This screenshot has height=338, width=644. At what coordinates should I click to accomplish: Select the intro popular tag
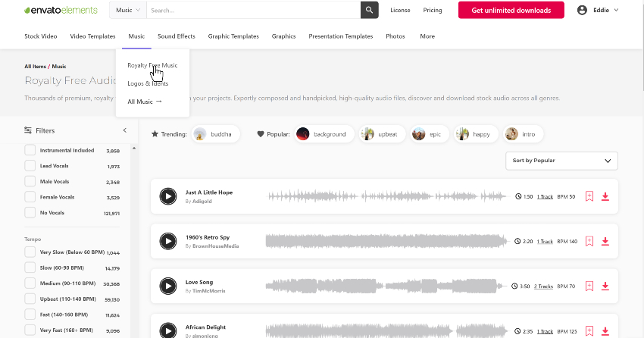(x=523, y=134)
